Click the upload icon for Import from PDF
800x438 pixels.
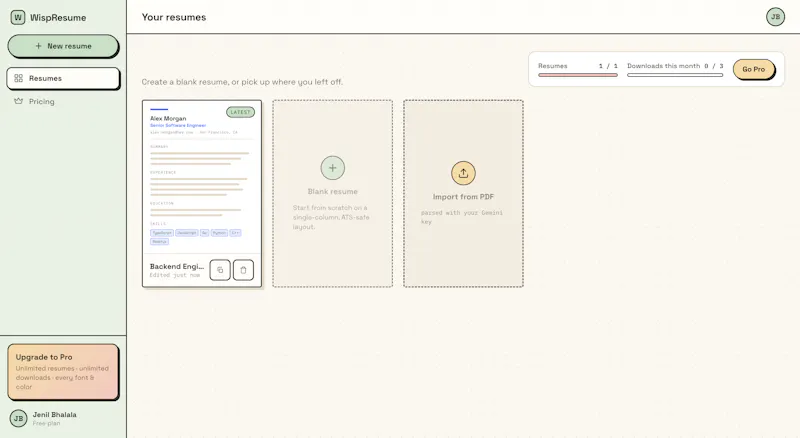[463, 173]
